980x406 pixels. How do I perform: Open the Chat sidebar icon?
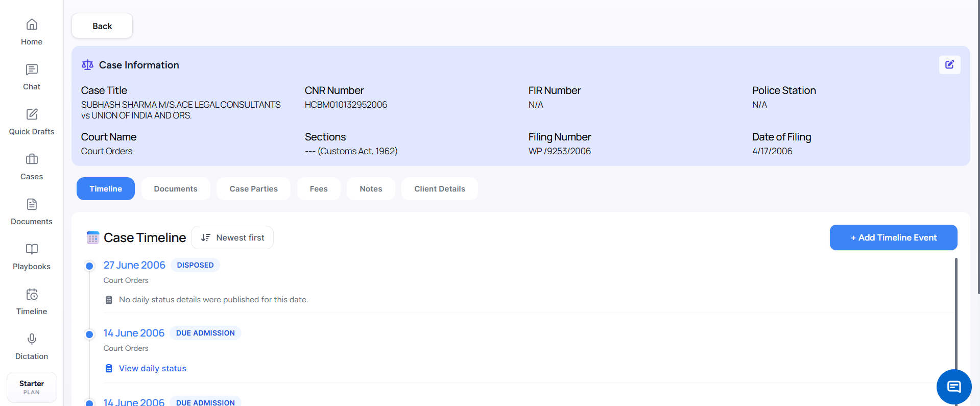pyautogui.click(x=32, y=69)
